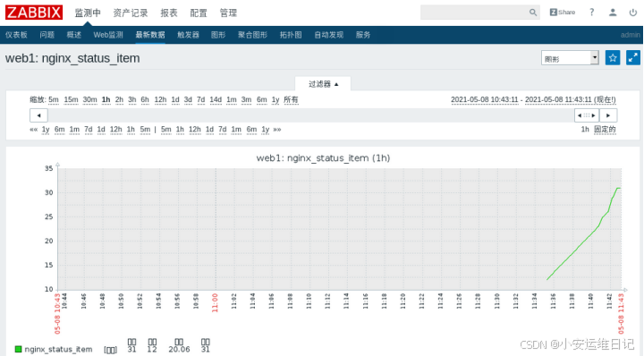Click the page title web1: nginx_status_item
The height and width of the screenshot is (356, 644).
(72, 58)
